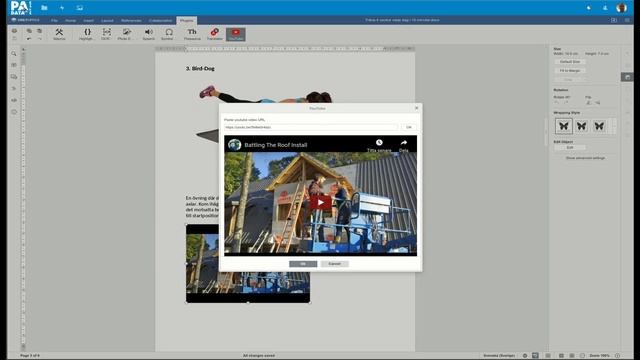Open the Photo Editor plugin
This screenshot has width=640, height=360.
point(126,34)
